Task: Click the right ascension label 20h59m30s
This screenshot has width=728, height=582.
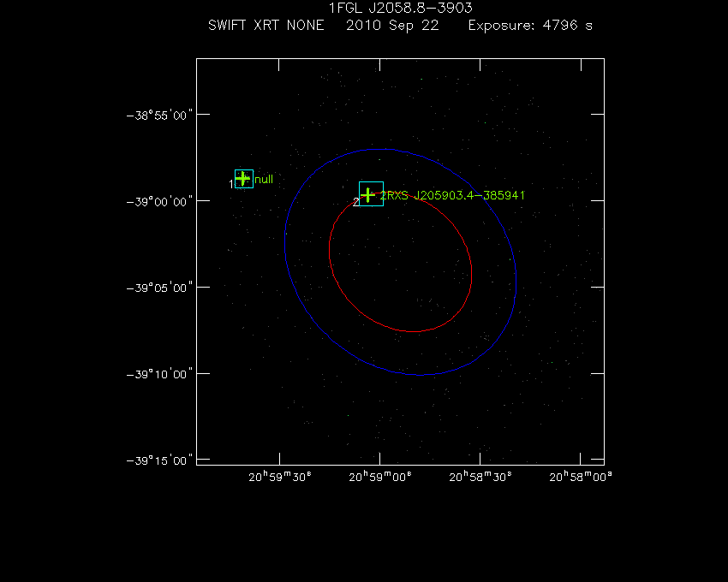Action: [280, 477]
